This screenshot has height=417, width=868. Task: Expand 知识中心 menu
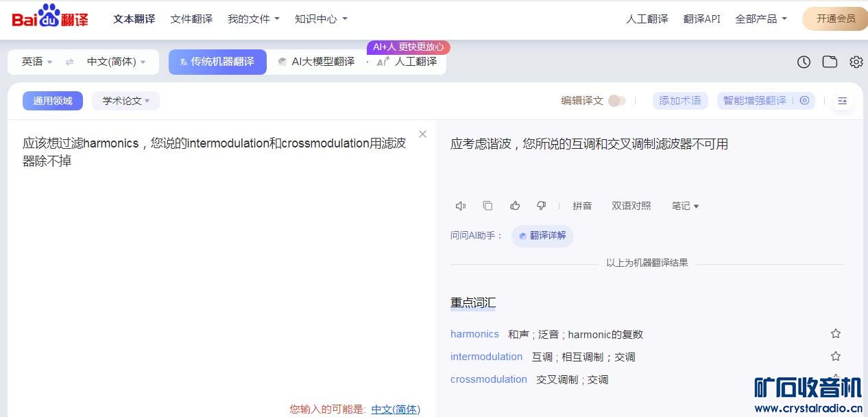(321, 19)
